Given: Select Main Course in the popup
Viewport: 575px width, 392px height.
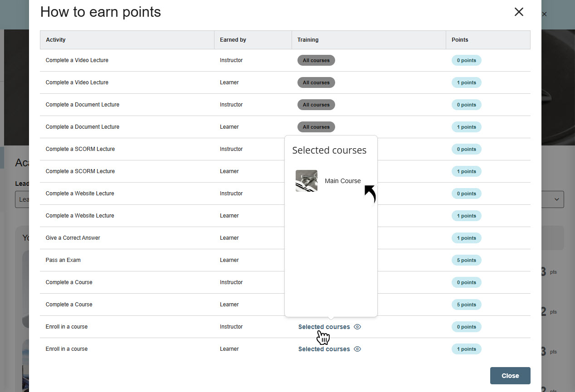Looking at the screenshot, I should tap(342, 181).
